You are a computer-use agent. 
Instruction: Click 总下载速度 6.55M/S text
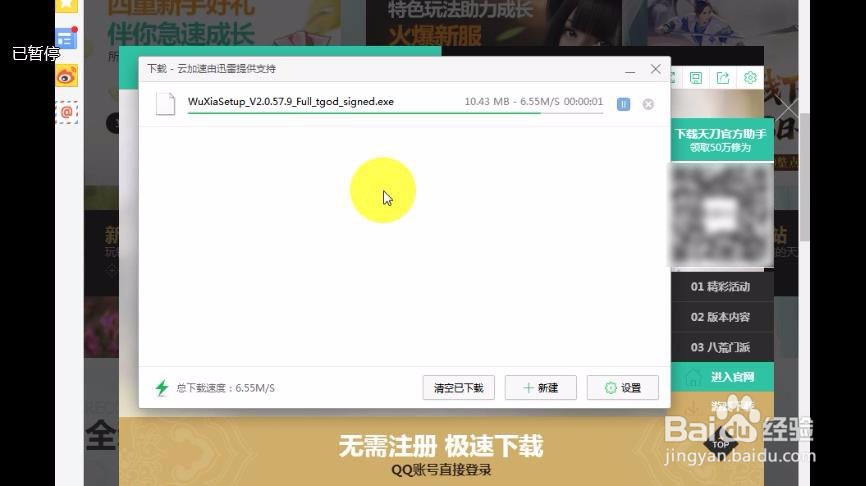coord(225,388)
